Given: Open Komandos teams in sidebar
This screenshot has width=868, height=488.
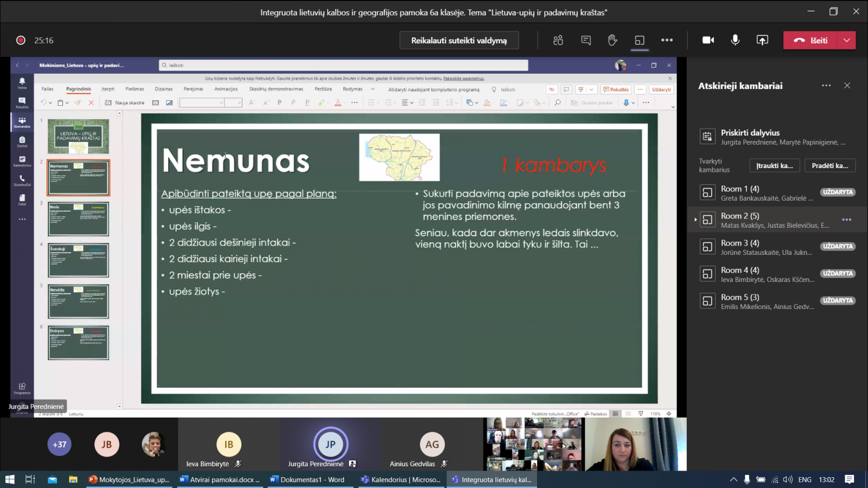Looking at the screenshot, I should point(22,122).
